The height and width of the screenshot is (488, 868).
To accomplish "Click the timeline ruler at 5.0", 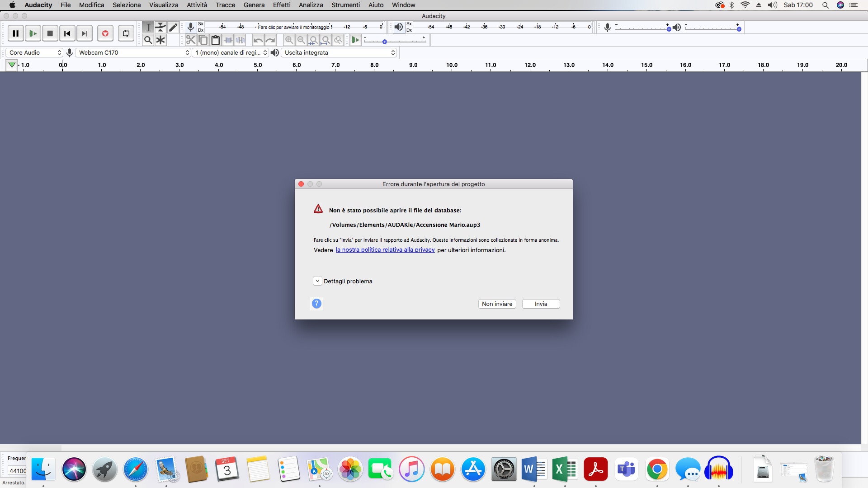I will point(258,65).
